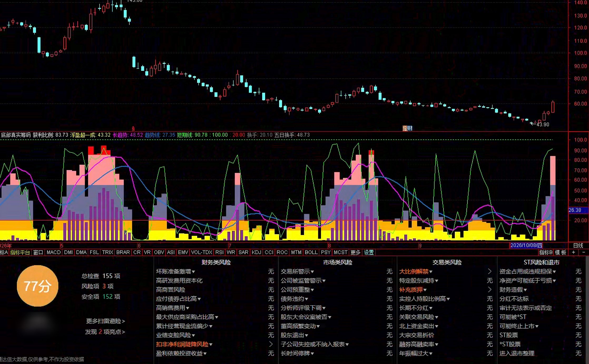This screenshot has width=589, height=364.
Task: Select the MACD indicator tab
Action: 53,252
